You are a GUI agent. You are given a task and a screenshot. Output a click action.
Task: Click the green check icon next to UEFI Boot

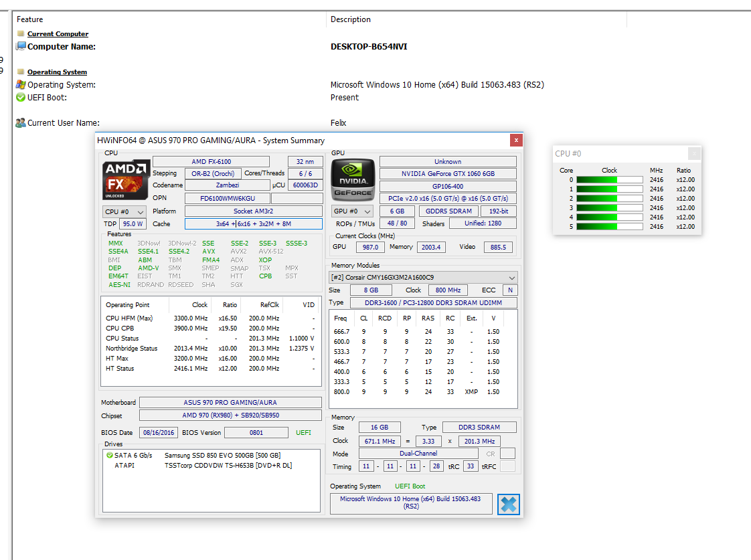tap(21, 97)
